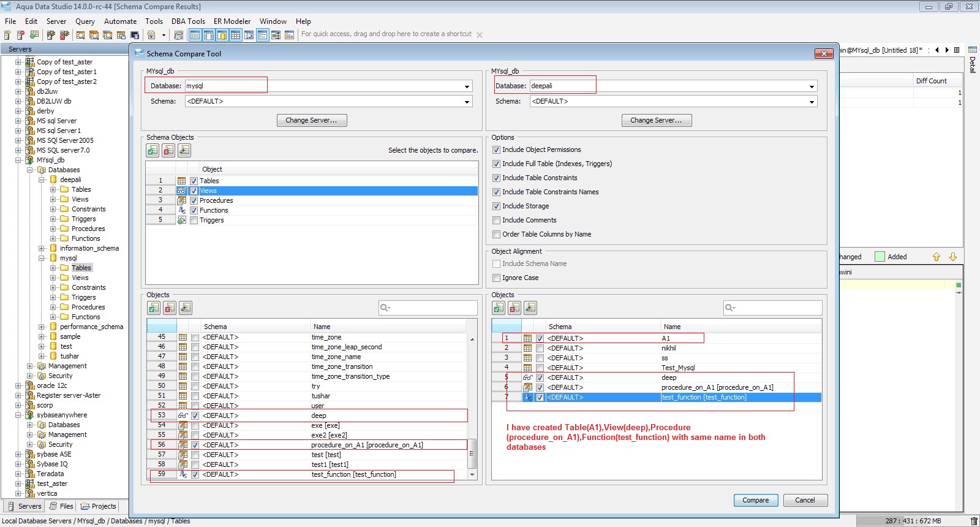Collapse the deepali database tree node
980x527 pixels.
point(42,180)
